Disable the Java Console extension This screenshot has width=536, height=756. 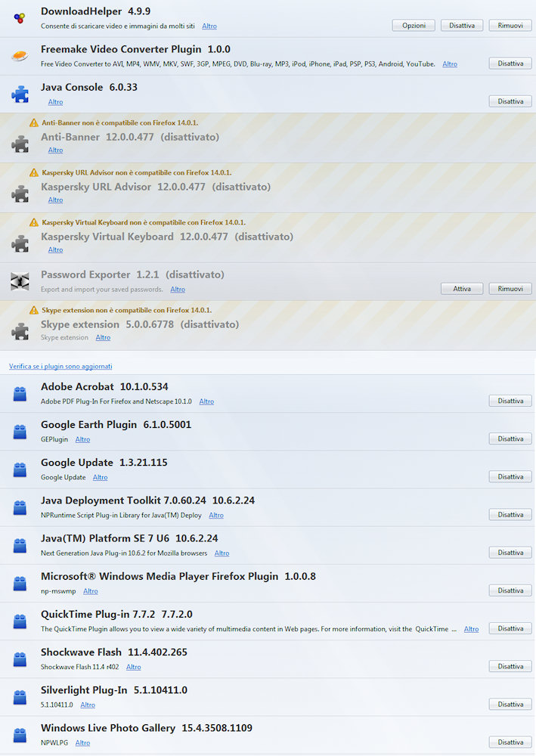coord(510,101)
